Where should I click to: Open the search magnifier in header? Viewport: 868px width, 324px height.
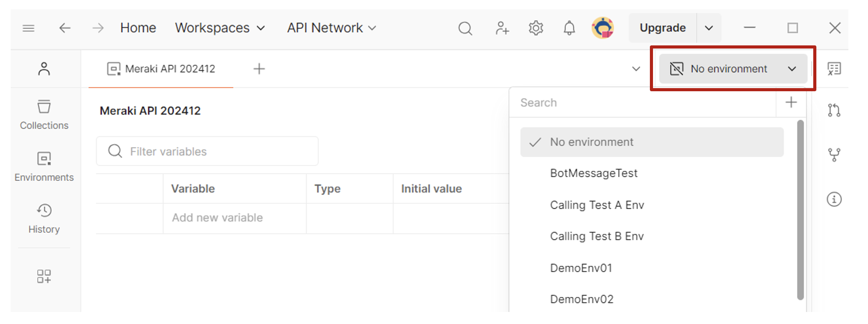pyautogui.click(x=465, y=28)
